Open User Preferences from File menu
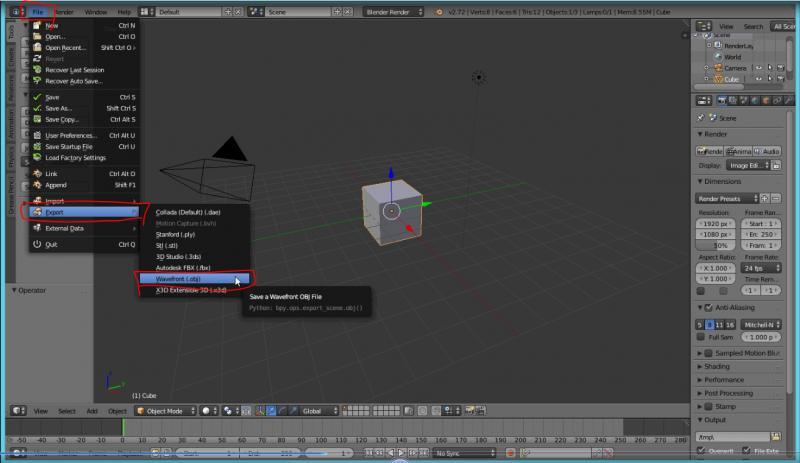 pos(84,135)
